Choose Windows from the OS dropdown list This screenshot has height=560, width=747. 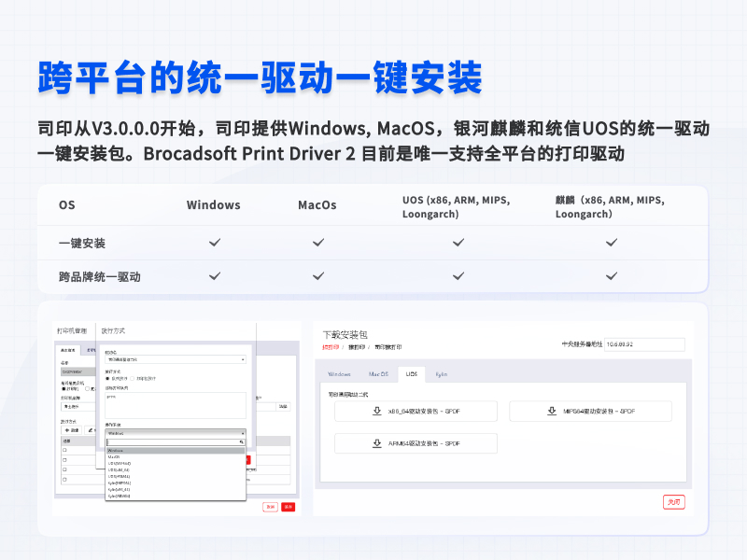(176, 451)
